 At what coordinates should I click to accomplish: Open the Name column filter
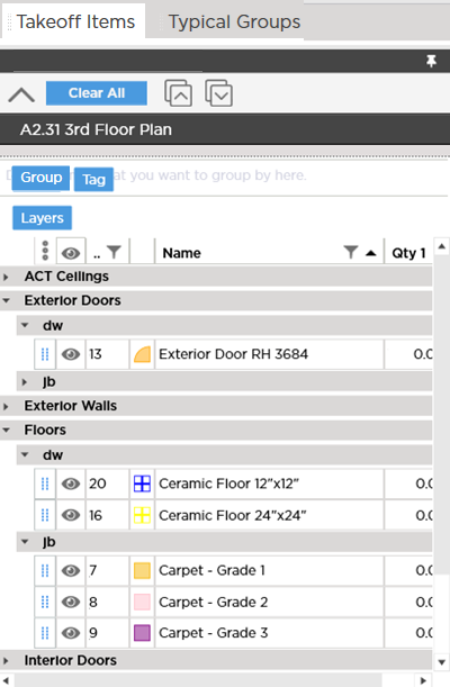point(351,252)
